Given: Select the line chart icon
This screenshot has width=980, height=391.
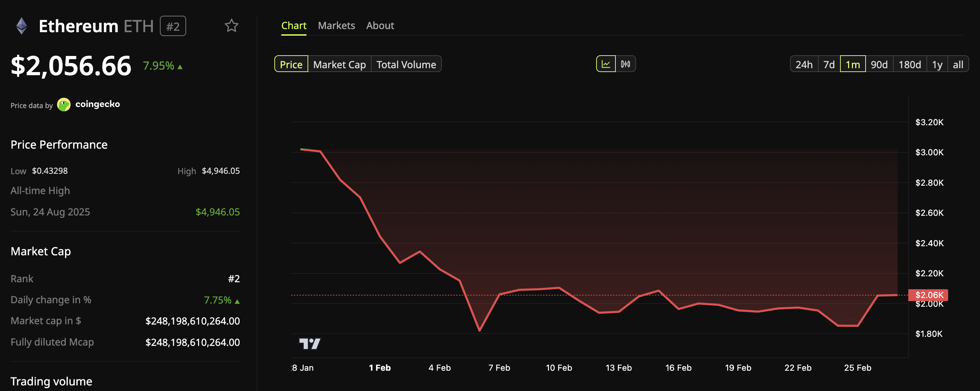Looking at the screenshot, I should click(606, 64).
